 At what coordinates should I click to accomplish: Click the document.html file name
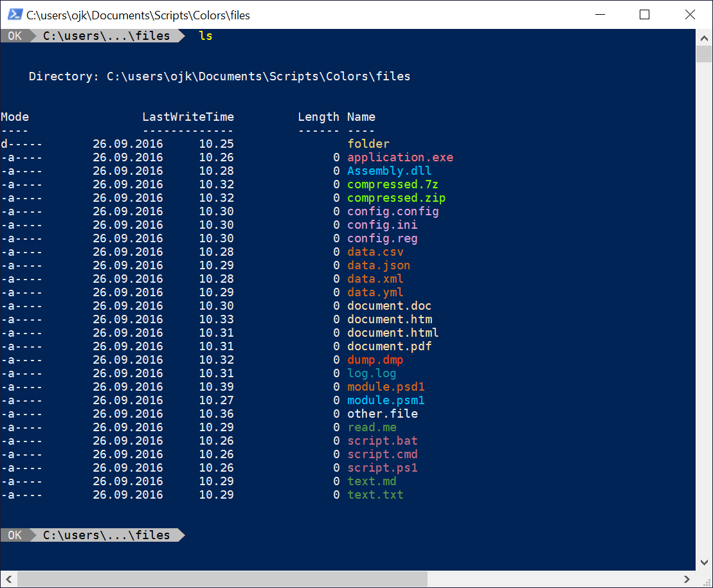tap(393, 333)
